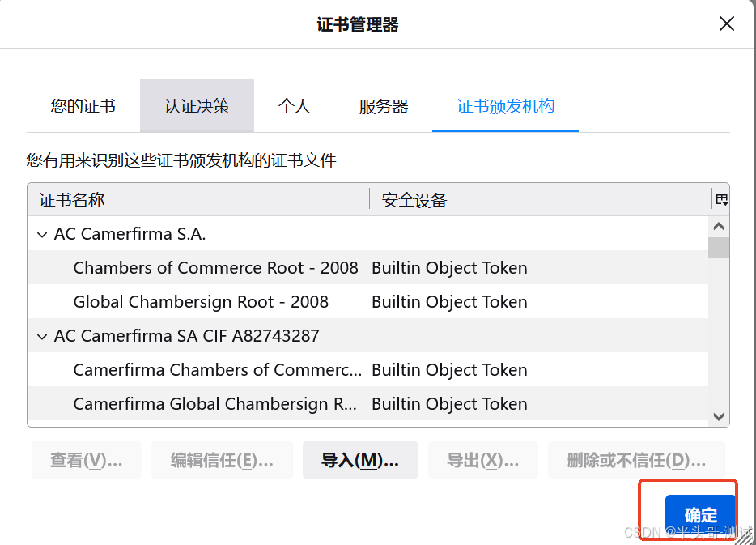The height and width of the screenshot is (545, 756).
Task: Switch to the 您的证书 tab
Action: coord(83,105)
